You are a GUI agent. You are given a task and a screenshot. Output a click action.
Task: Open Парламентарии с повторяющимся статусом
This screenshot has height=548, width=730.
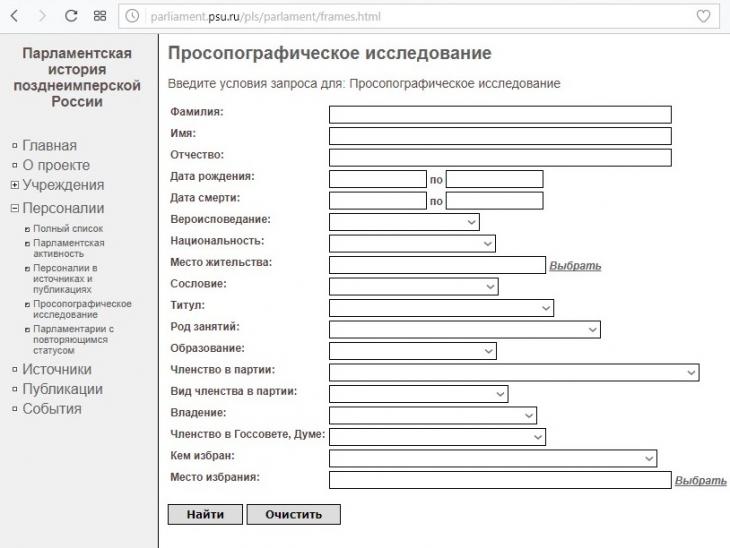[x=73, y=339]
